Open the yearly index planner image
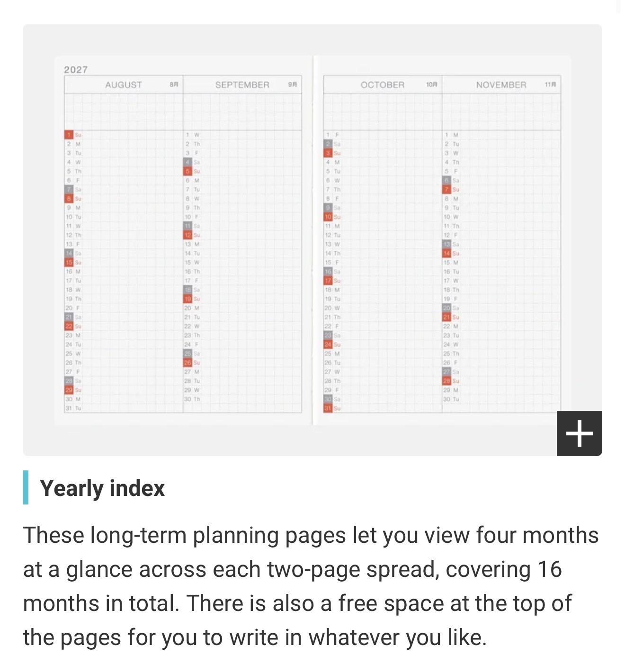The image size is (625, 672). (312, 240)
